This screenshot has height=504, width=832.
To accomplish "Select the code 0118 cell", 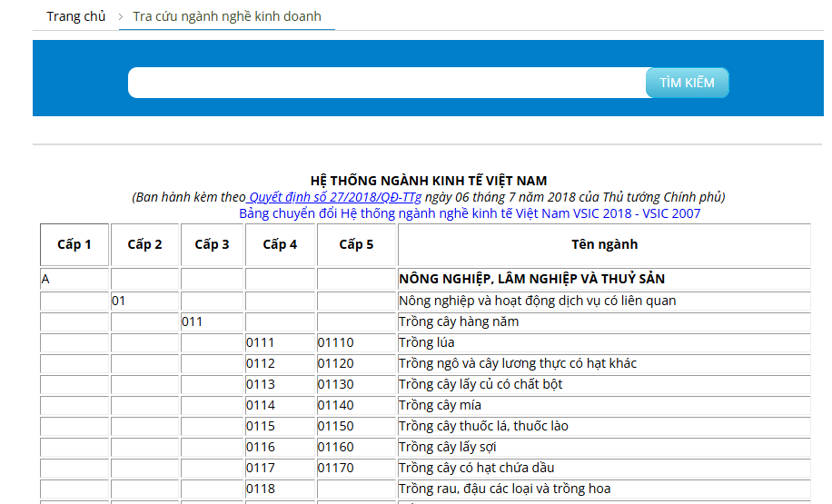I will pos(280,489).
